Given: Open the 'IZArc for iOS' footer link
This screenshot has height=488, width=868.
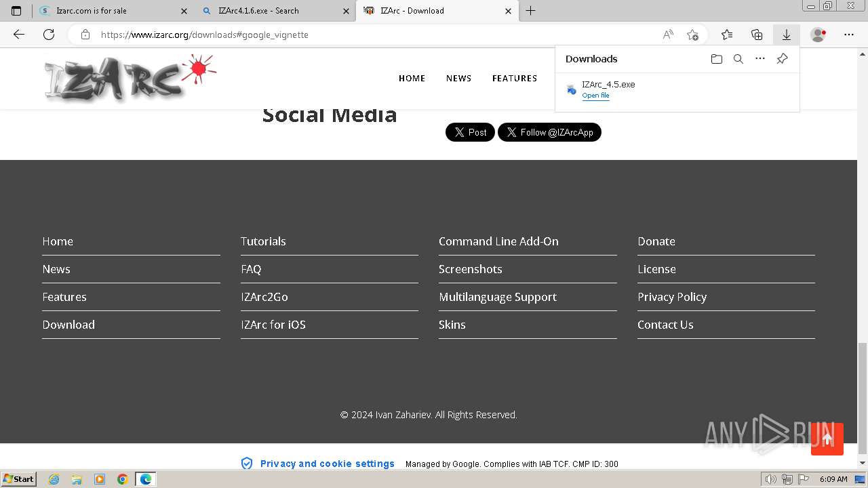Looking at the screenshot, I should point(273,325).
